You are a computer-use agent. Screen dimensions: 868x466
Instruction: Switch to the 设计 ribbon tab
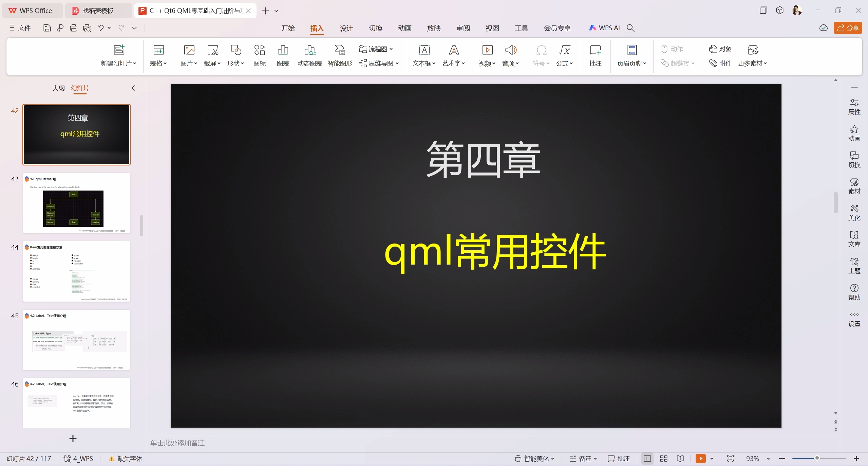[x=346, y=28]
